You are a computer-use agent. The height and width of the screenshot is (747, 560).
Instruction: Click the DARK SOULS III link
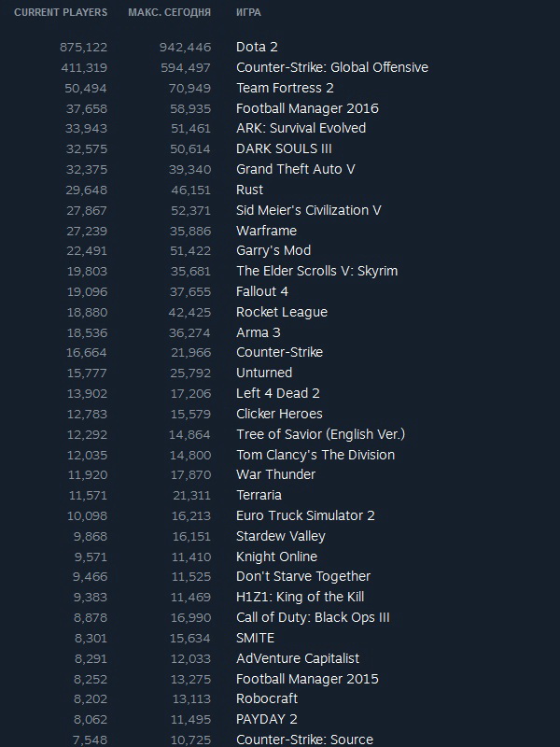[x=284, y=148]
